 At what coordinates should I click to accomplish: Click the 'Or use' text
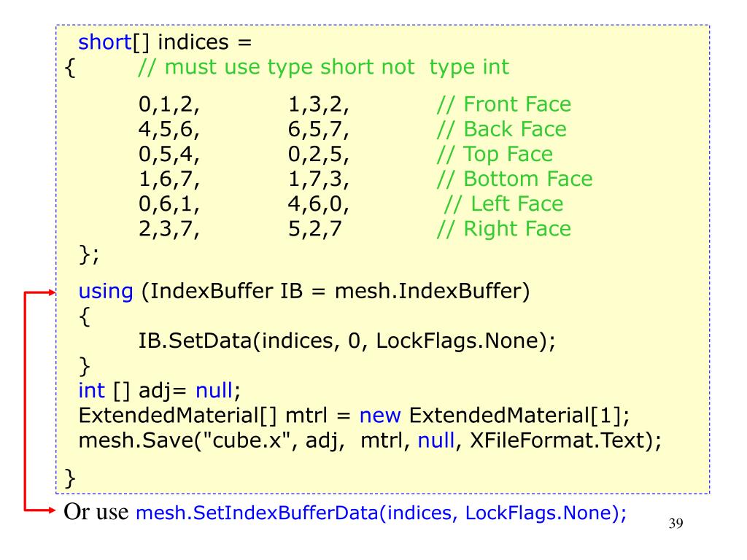[x=96, y=512]
